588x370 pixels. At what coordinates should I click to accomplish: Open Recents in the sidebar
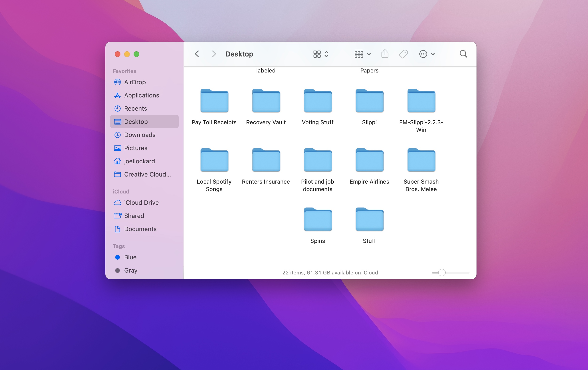[144, 109]
